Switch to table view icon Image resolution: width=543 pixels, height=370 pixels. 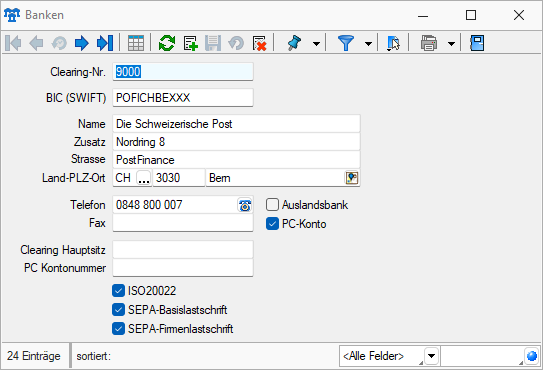click(136, 43)
